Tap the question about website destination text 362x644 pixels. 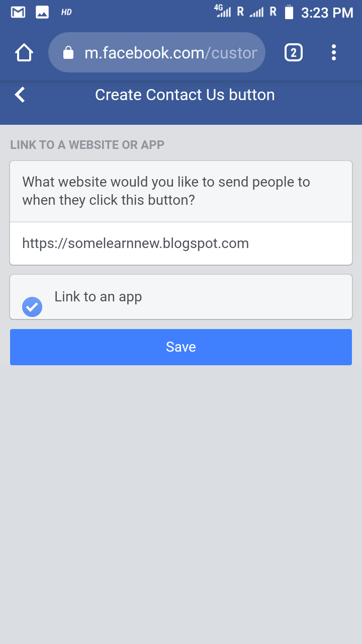point(166,191)
